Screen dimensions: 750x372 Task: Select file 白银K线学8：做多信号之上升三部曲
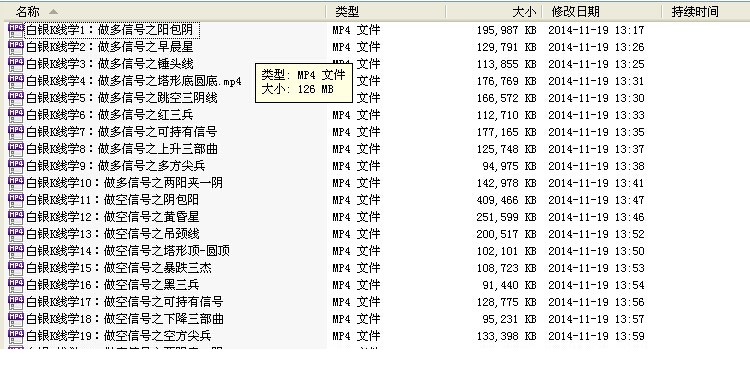(x=121, y=149)
